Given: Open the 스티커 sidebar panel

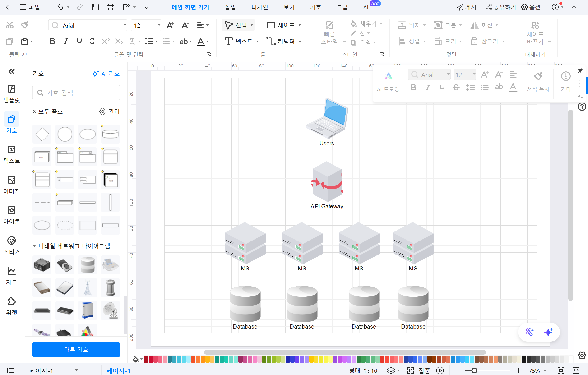Looking at the screenshot, I should point(12,245).
